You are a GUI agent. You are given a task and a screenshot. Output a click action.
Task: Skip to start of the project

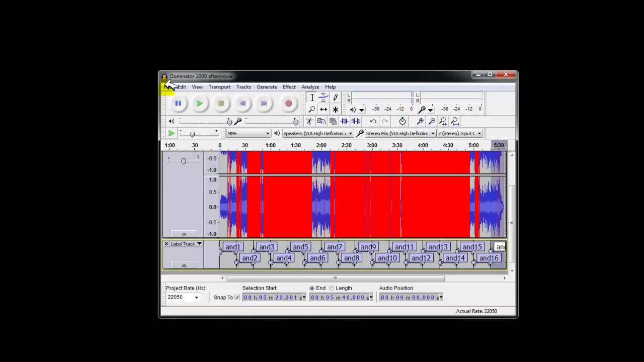pos(243,103)
